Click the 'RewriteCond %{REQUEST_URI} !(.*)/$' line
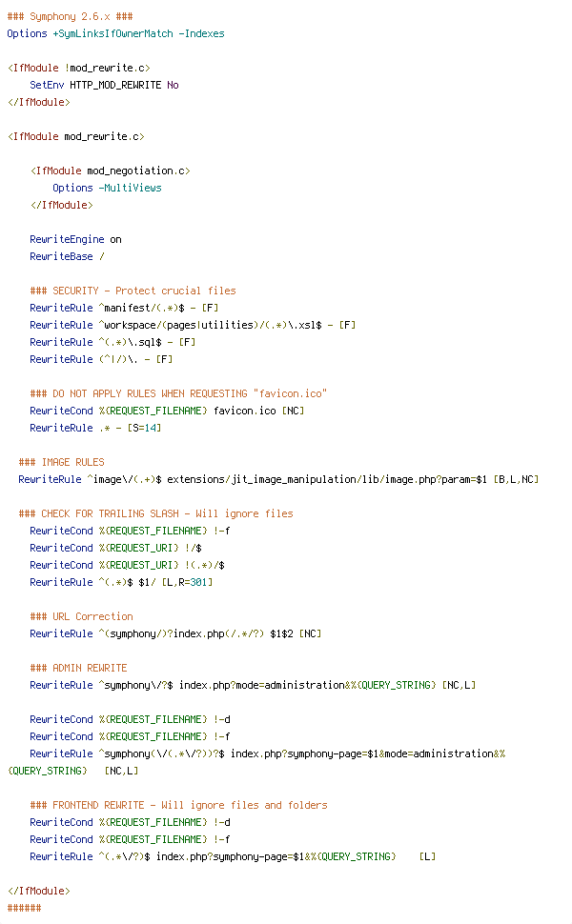572x924 pixels. click(128, 565)
